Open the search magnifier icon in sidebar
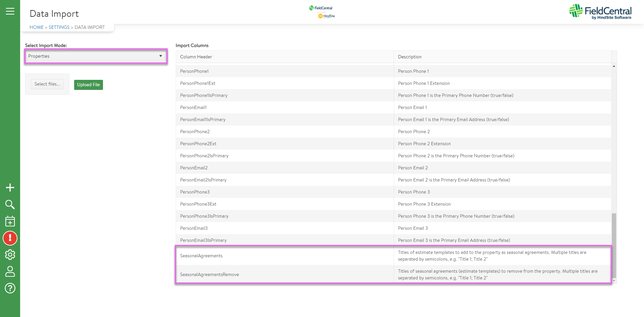 click(10, 204)
